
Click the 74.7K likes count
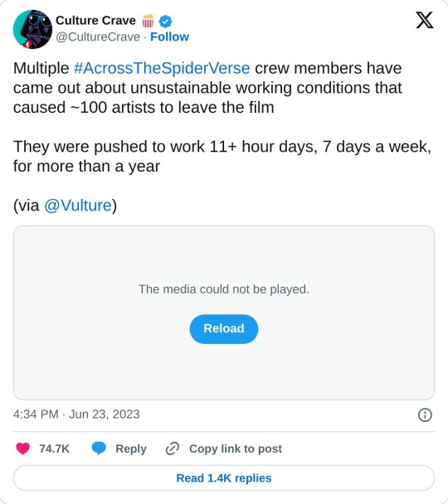pos(55,448)
